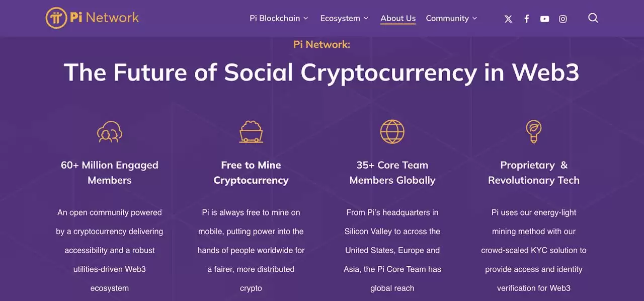Select the About Us menu item
Screen dimensions: 644x301
coord(398,18)
